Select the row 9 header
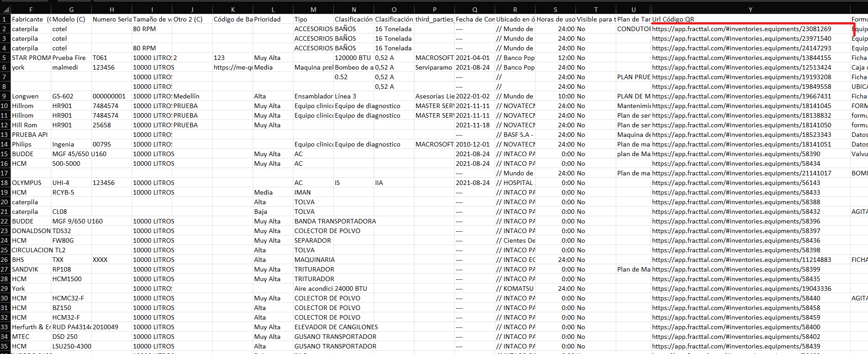This screenshot has height=354, width=868. 5,96
